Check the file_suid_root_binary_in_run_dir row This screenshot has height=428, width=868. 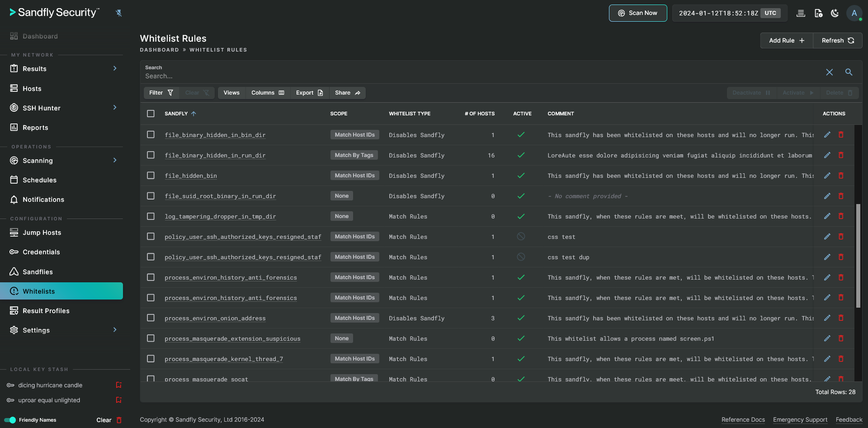coord(151,196)
